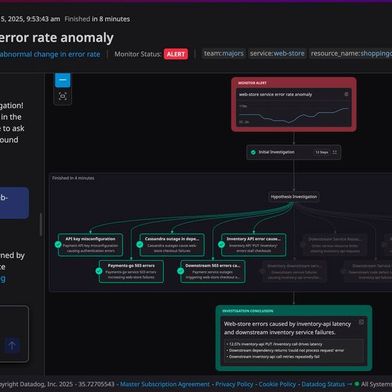This screenshot has width=392, height=392.
Task: Click the 'Finished in 4 minutes' label
Action: (x=73, y=178)
